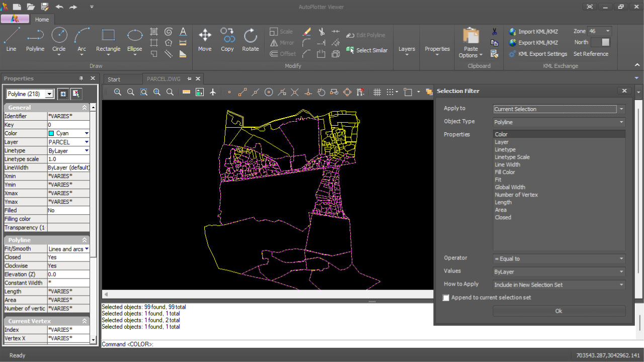Open KML Export Settings

coord(537,54)
